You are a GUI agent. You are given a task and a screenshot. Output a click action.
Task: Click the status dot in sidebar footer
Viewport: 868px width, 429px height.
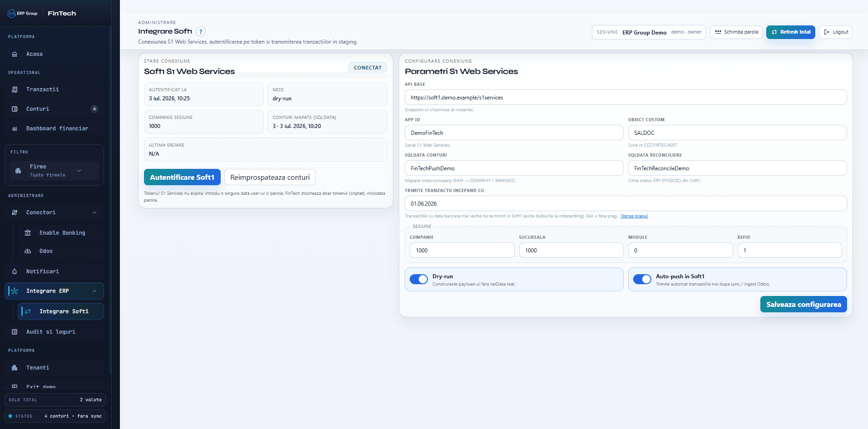[10, 416]
